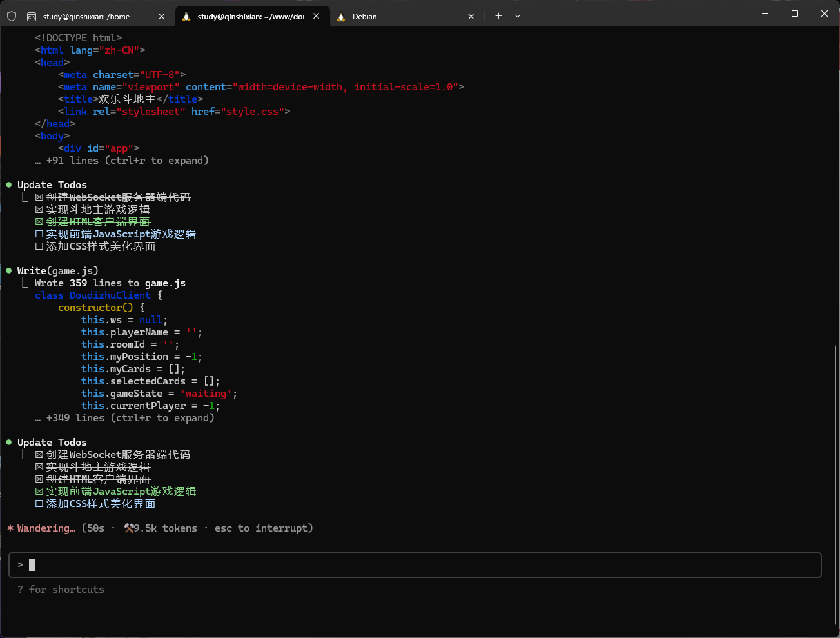Click the shield icon in the title bar
Image resolution: width=840 pixels, height=638 pixels.
pyautogui.click(x=11, y=16)
